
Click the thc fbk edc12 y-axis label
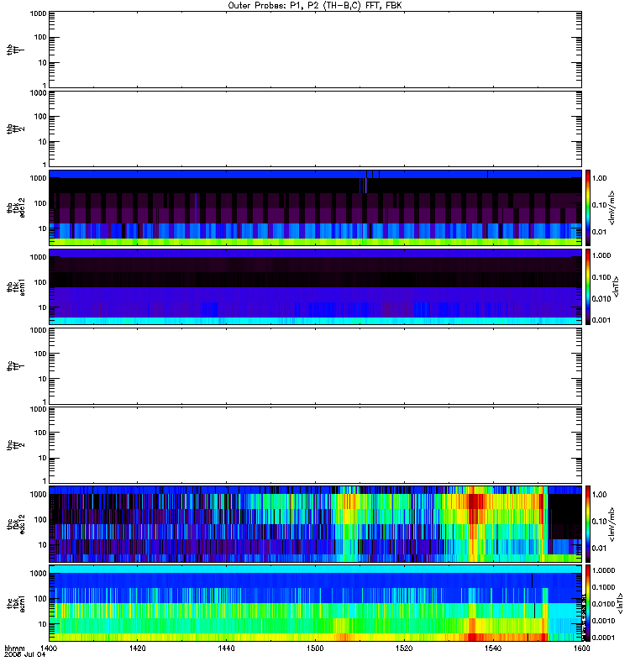[x=16, y=523]
